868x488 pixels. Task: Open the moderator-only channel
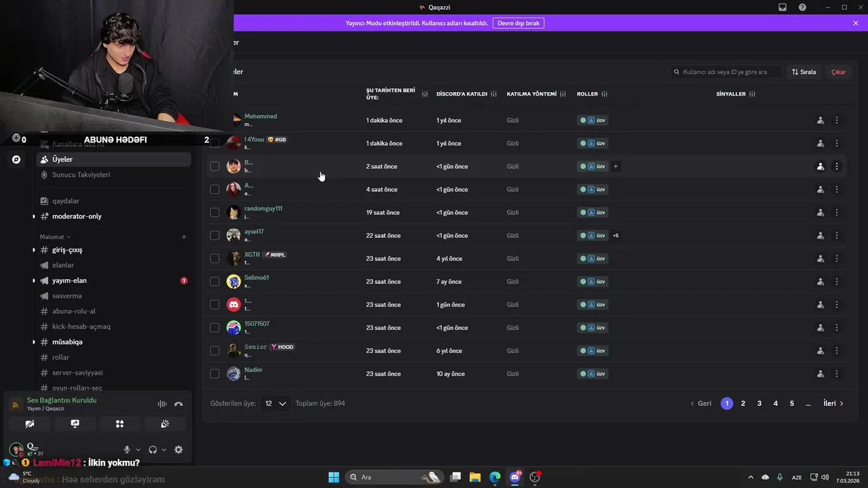(x=113, y=216)
